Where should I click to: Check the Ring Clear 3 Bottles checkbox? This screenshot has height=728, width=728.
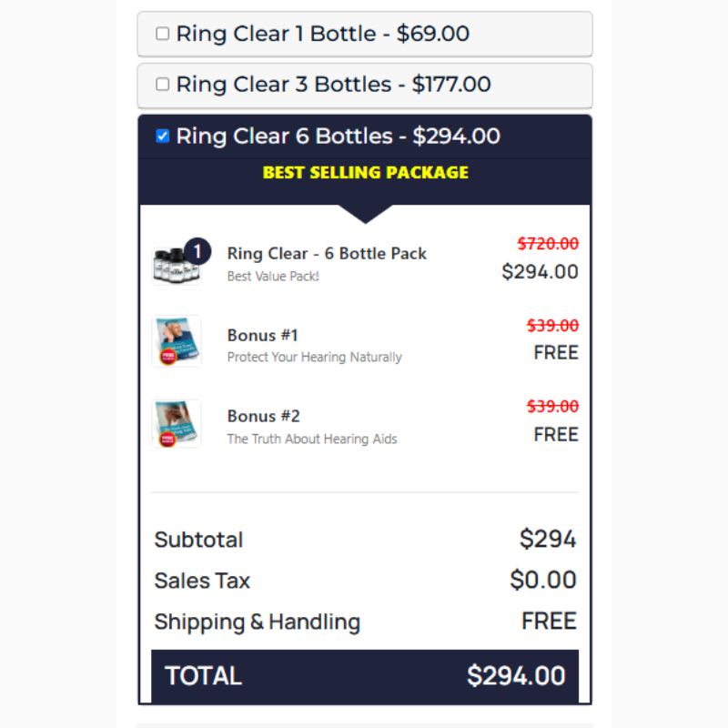(x=163, y=84)
